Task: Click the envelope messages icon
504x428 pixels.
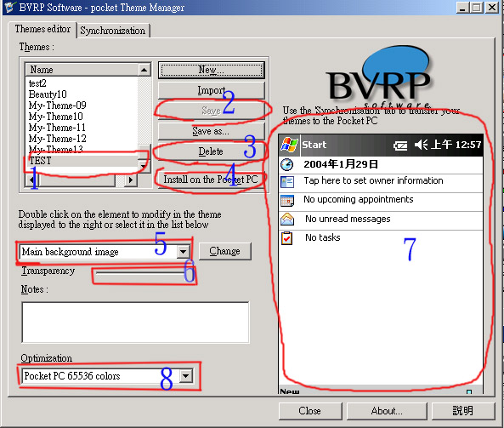Action: pos(287,220)
